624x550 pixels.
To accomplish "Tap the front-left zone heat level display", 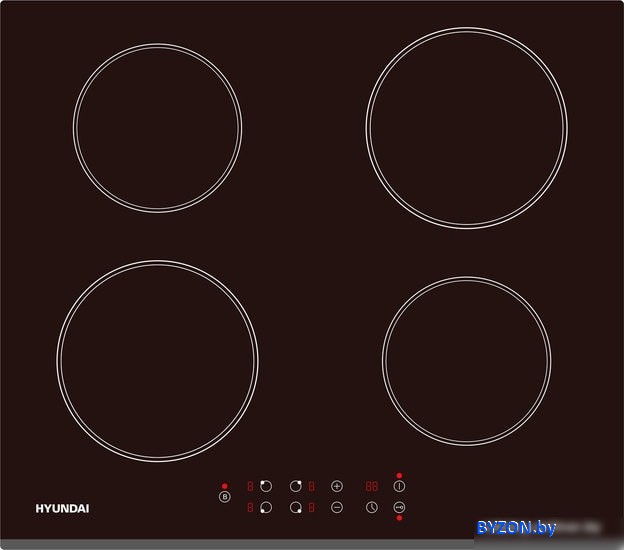I will coord(250,507).
